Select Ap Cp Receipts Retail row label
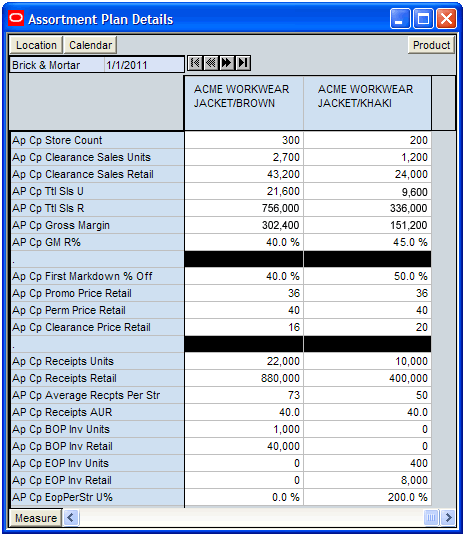Image resolution: width=464 pixels, height=534 pixels. click(97, 378)
